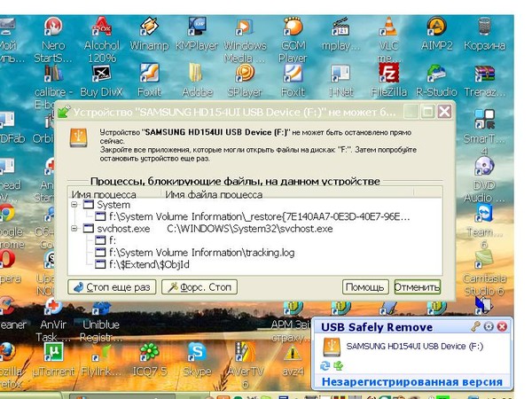Open the Foxit icon next to SPlayer
The image size is (532, 399).
click(293, 82)
